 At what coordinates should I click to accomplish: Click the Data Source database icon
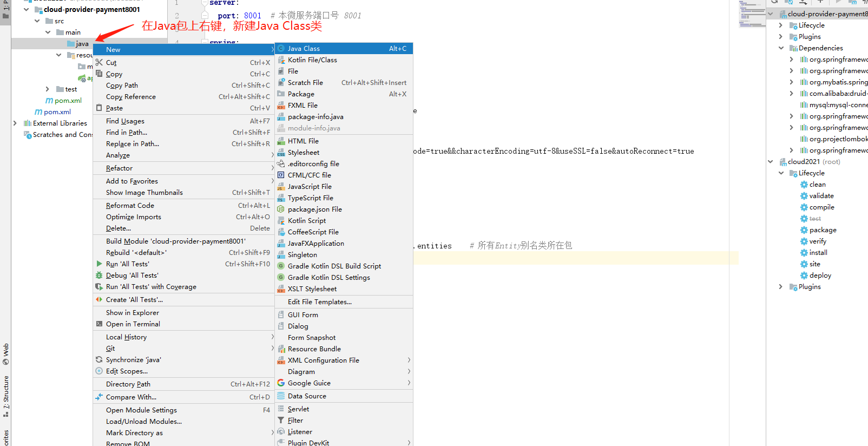[281, 396]
